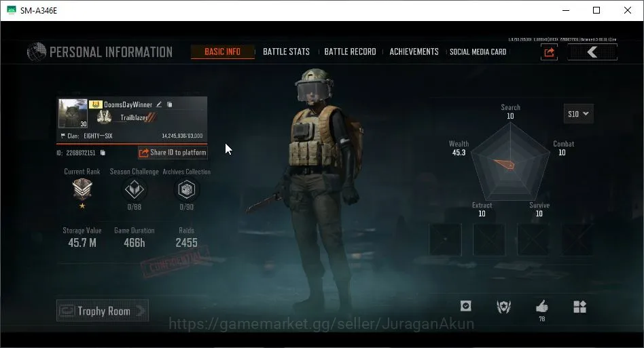Image resolution: width=644 pixels, height=348 pixels.
Task: Click the checkmark badge icon at bottom
Action: [466, 306]
